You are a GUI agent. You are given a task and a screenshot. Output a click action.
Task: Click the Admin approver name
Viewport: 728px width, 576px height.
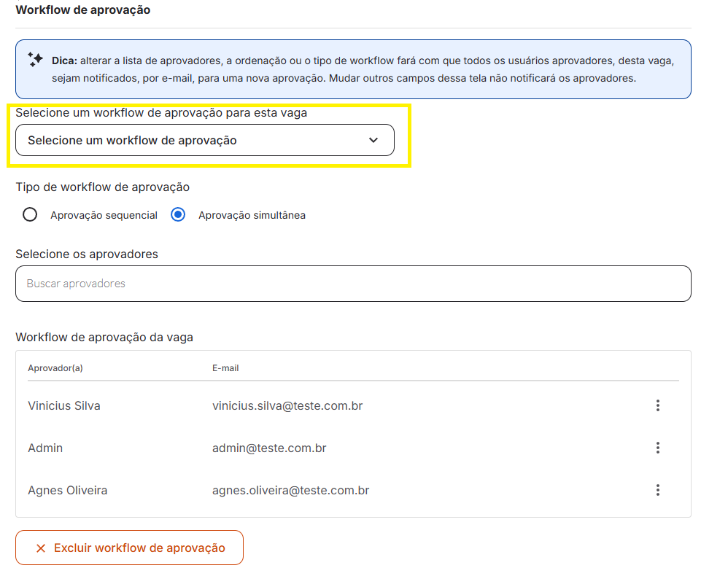(x=45, y=448)
